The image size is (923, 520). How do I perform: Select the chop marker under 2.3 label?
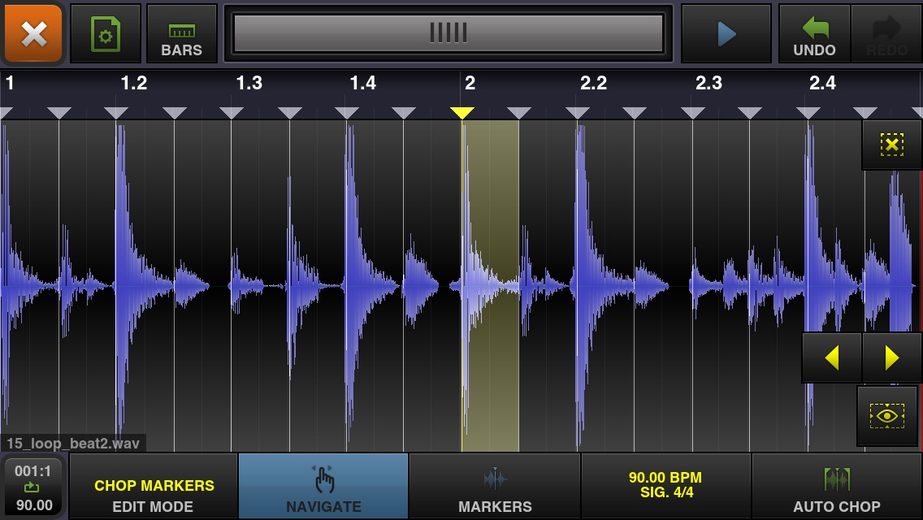tap(693, 112)
